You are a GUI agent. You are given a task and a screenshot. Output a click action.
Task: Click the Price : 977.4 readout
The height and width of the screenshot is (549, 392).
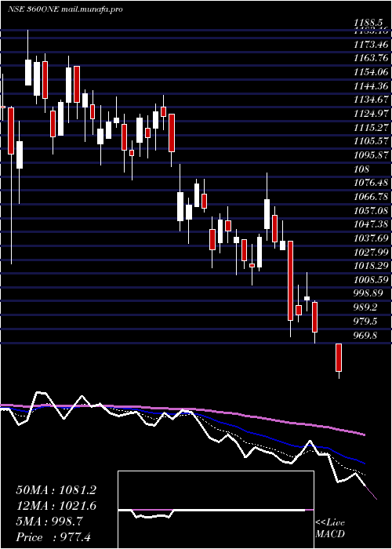(x=53, y=537)
